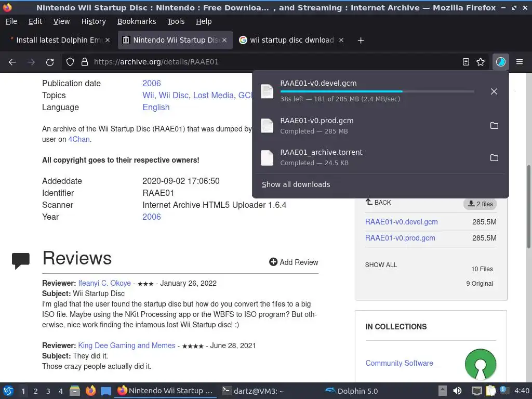Click the download progress bar for devel.gcm
The image size is (532, 399).
point(377,91)
